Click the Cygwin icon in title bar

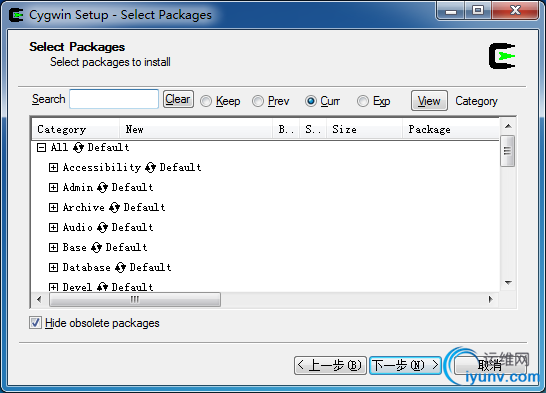click(16, 15)
